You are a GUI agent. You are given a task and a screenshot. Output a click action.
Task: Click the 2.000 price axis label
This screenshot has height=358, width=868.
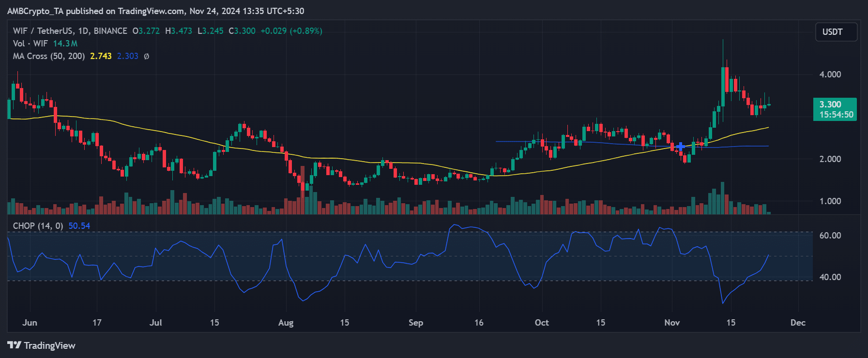[x=830, y=159]
